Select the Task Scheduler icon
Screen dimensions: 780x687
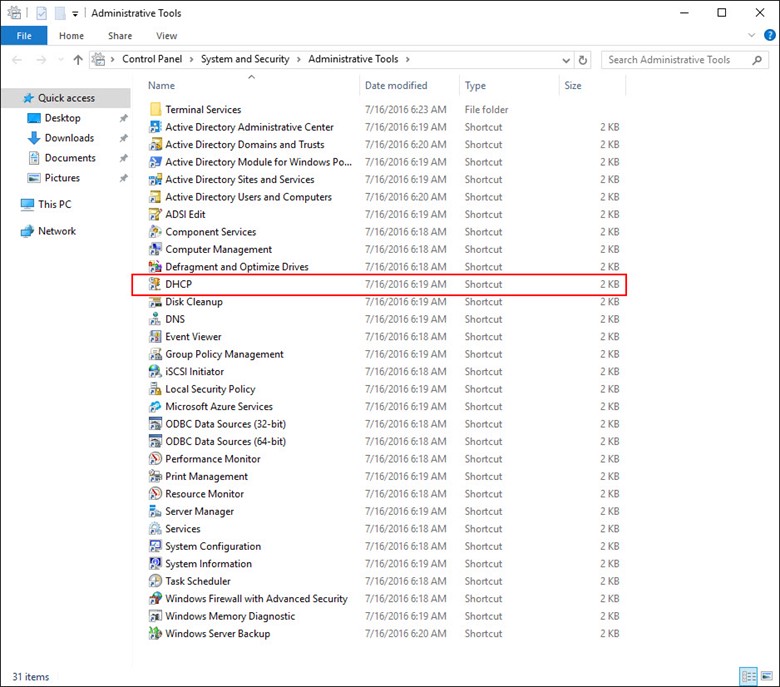click(x=155, y=581)
